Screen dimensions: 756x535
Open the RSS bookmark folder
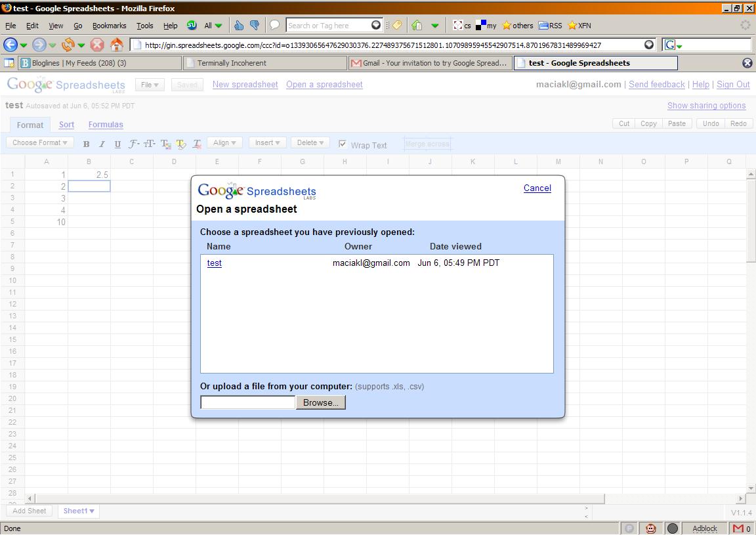[x=550, y=26]
